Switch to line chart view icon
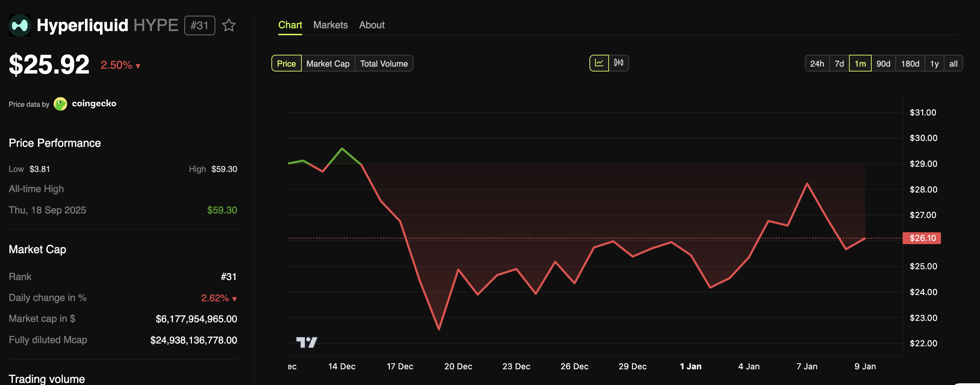 point(599,63)
